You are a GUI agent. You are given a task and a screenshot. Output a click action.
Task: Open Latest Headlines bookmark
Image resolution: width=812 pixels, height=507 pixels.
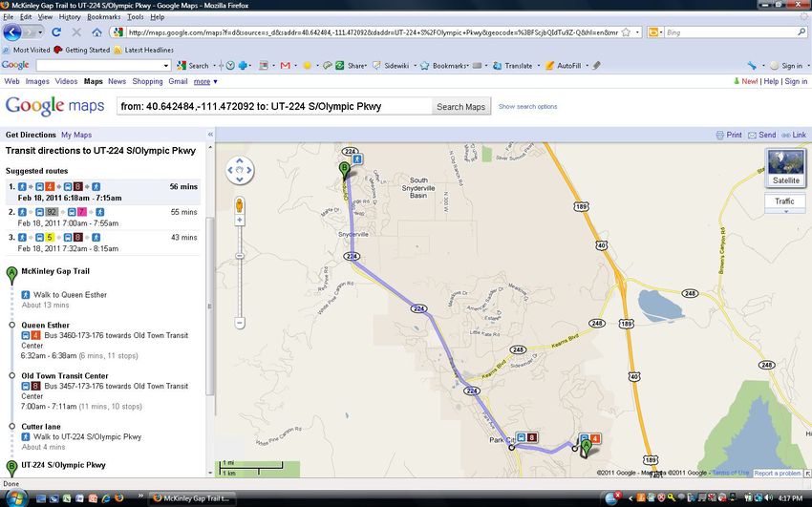click(144, 51)
